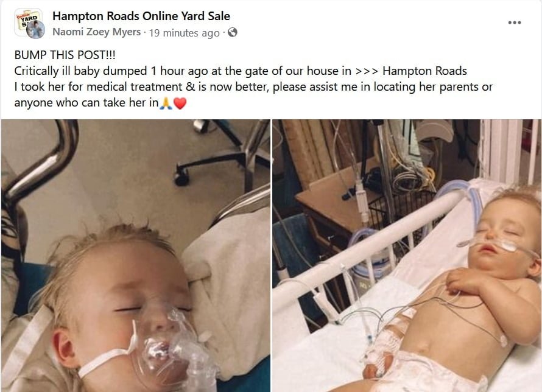View the left photo with oxygen mask

(136, 256)
